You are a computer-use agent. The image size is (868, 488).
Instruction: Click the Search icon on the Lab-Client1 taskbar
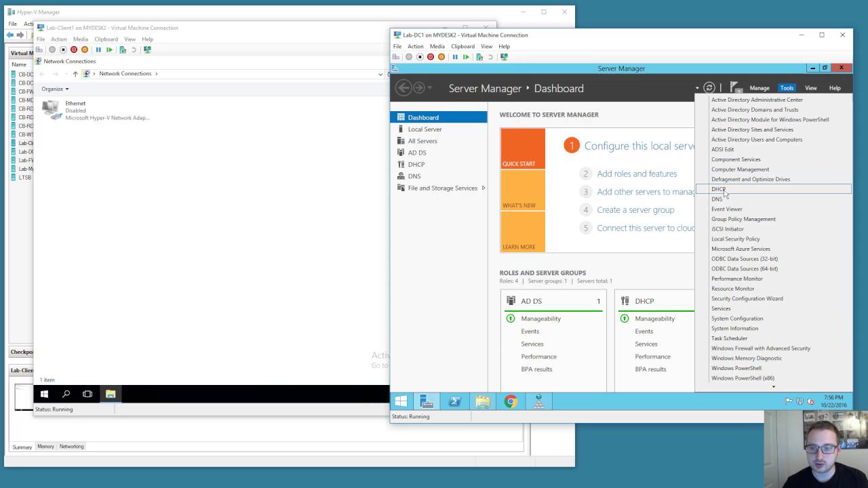[66, 394]
